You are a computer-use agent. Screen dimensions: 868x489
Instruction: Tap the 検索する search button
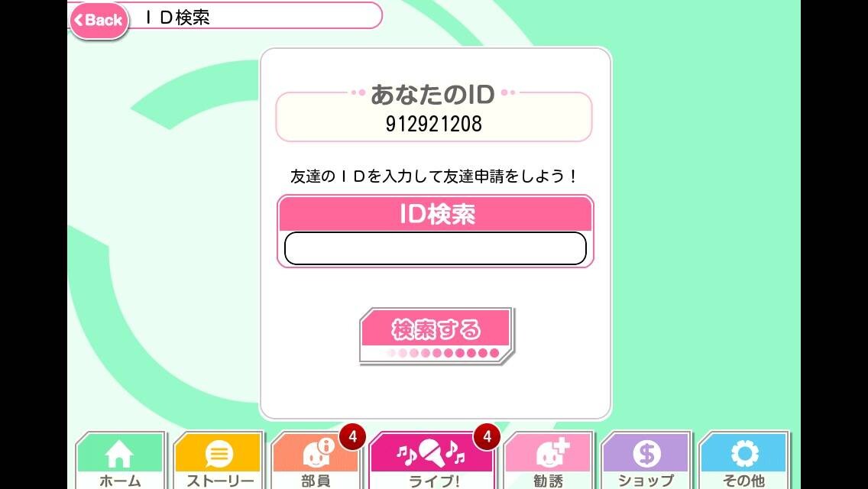pyautogui.click(x=436, y=335)
